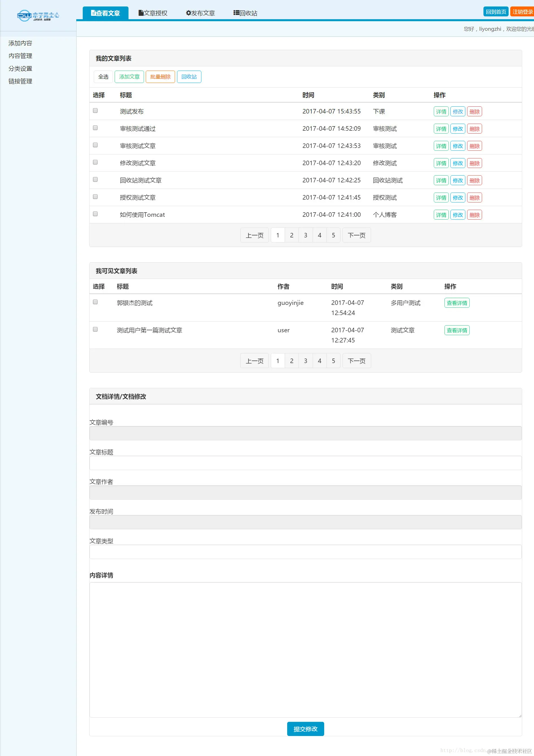Screen dimensions: 534x756
Task: Go to page 2 of my article list
Action: tap(291, 235)
